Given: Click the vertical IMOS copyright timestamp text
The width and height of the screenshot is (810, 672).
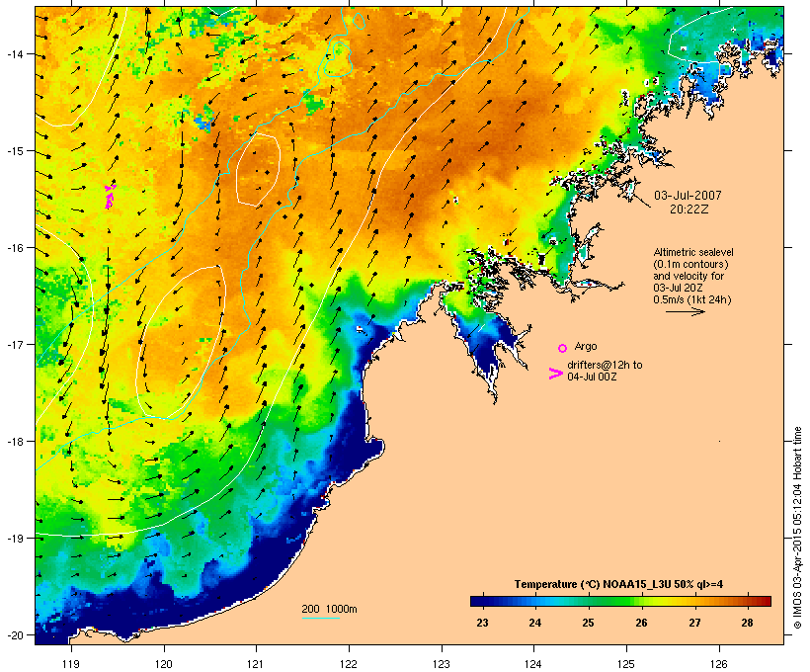Looking at the screenshot, I should (x=797, y=528).
